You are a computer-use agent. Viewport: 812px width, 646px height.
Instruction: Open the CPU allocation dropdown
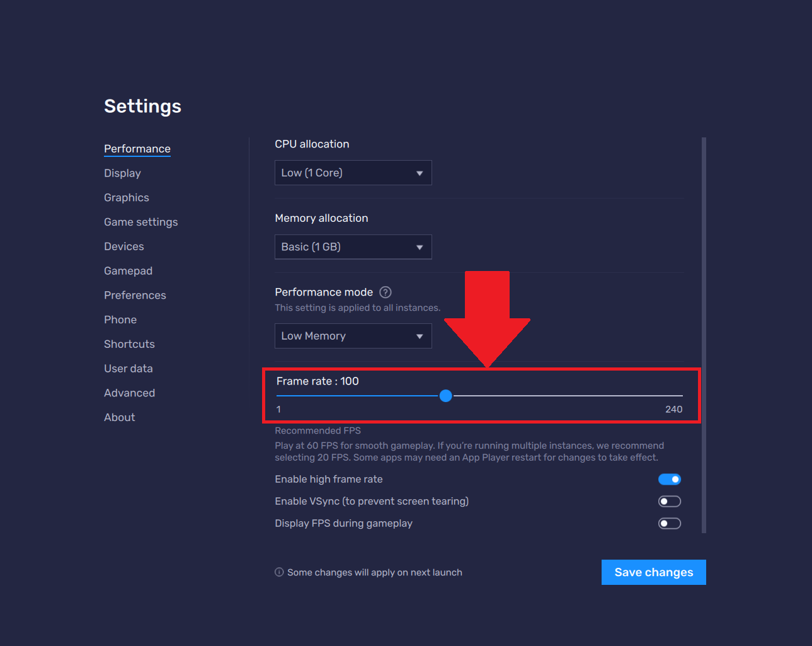[353, 173]
